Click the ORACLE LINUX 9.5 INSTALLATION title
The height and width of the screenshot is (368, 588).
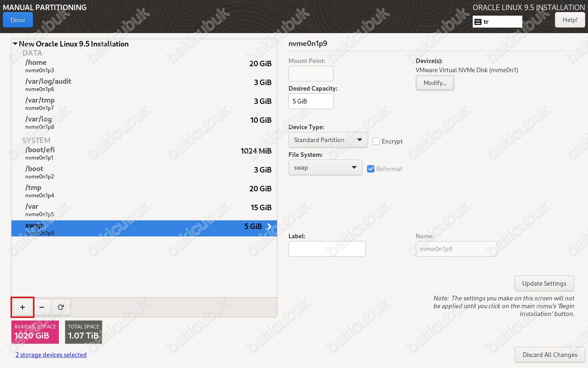(529, 7)
